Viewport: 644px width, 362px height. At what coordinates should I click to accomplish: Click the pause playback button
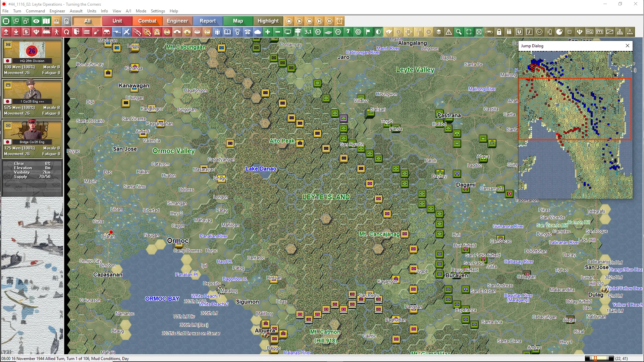pos(329,21)
